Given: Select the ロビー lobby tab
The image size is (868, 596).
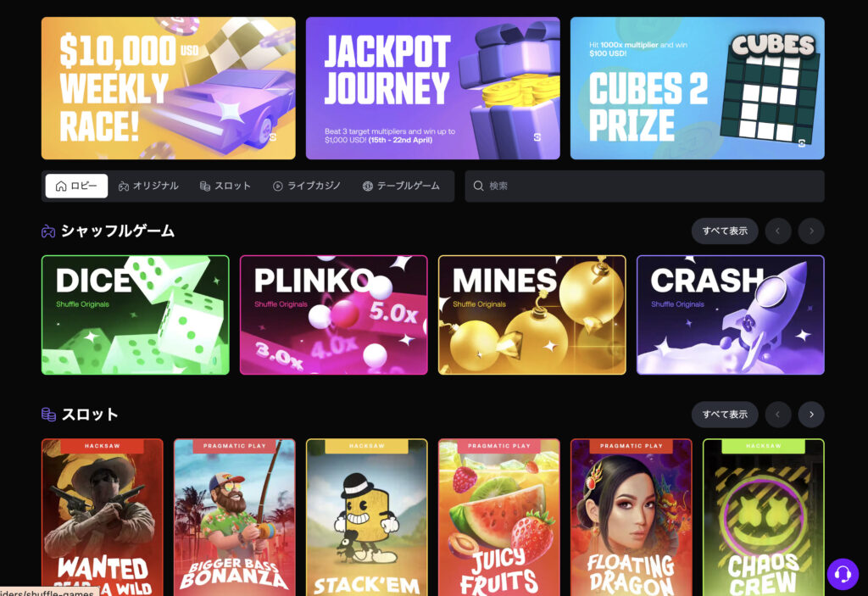Looking at the screenshot, I should click(x=76, y=187).
